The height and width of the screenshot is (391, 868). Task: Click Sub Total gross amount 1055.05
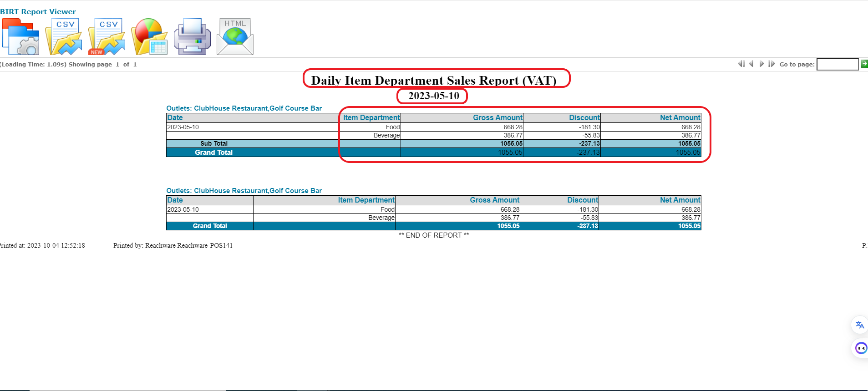point(512,144)
